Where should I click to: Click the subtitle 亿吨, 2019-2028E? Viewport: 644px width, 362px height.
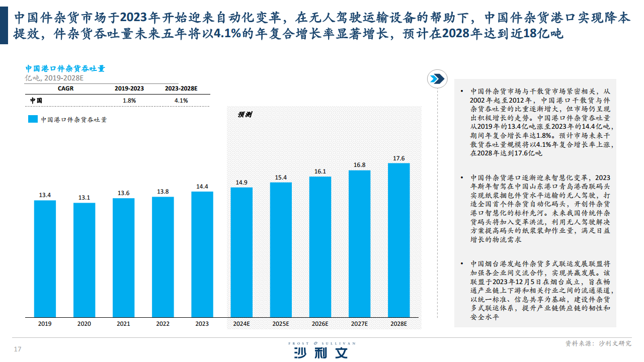54,78
